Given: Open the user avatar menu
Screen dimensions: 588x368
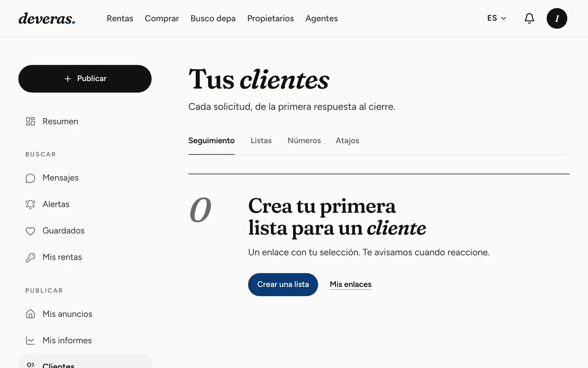Looking at the screenshot, I should coord(557,18).
